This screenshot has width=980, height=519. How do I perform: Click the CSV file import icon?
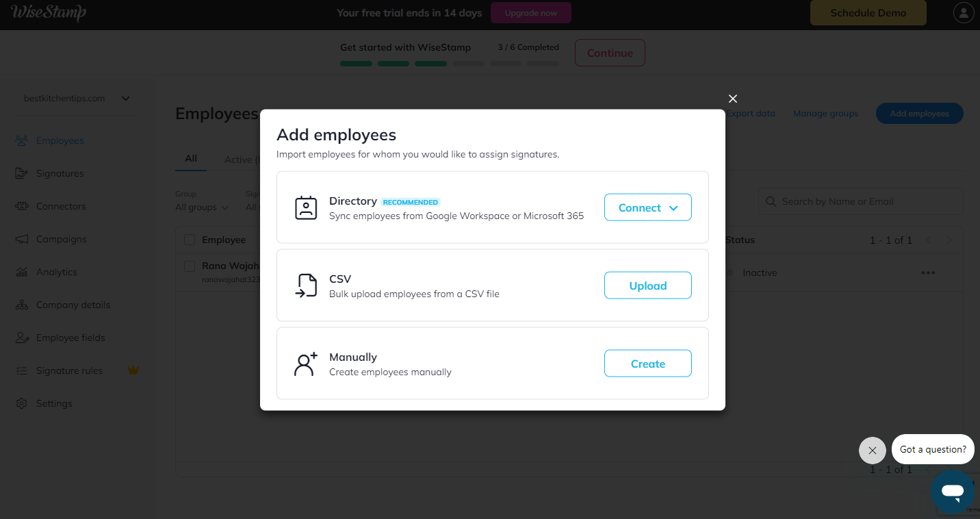306,286
